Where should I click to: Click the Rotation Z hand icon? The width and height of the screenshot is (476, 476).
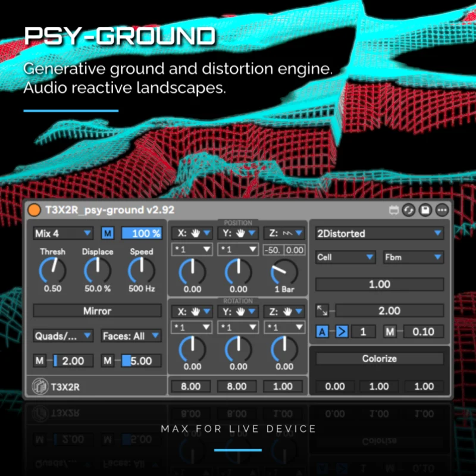(x=287, y=311)
